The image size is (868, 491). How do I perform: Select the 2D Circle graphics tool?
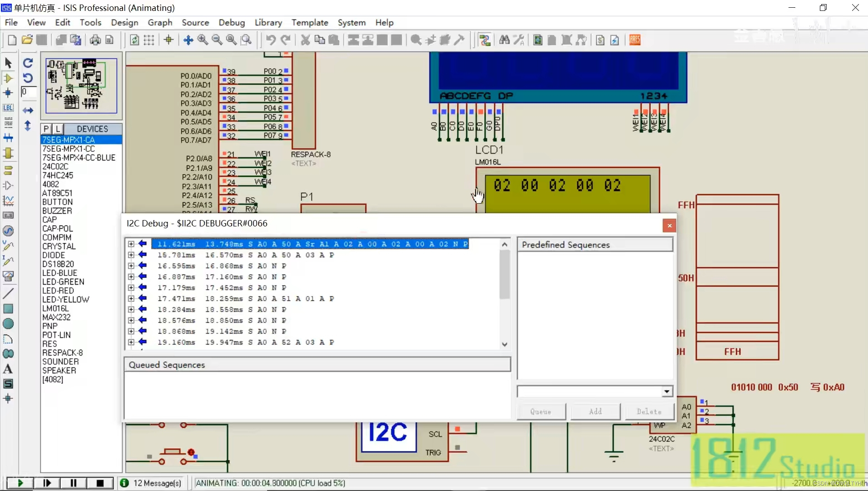click(8, 324)
